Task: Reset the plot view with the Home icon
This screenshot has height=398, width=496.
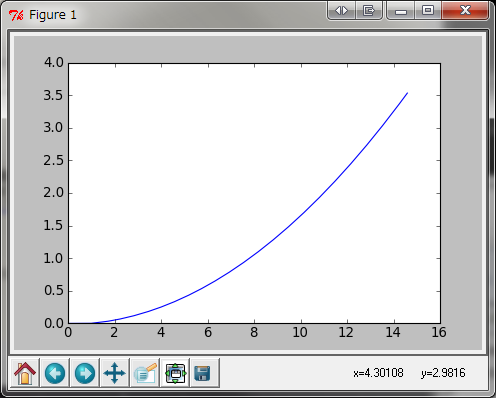Action: click(25, 373)
